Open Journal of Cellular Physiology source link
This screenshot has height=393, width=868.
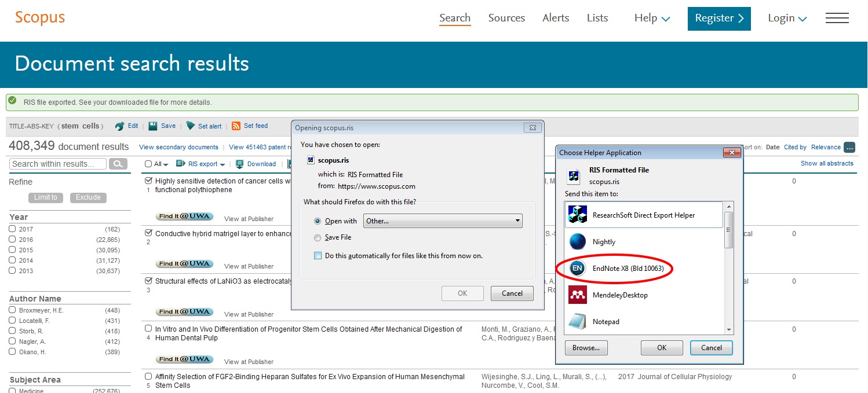click(685, 377)
